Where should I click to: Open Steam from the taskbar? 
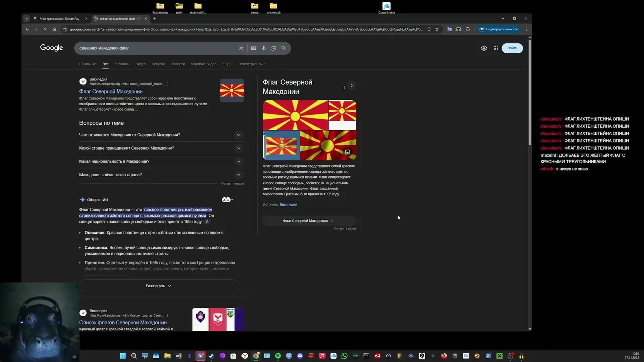pyautogui.click(x=211, y=356)
